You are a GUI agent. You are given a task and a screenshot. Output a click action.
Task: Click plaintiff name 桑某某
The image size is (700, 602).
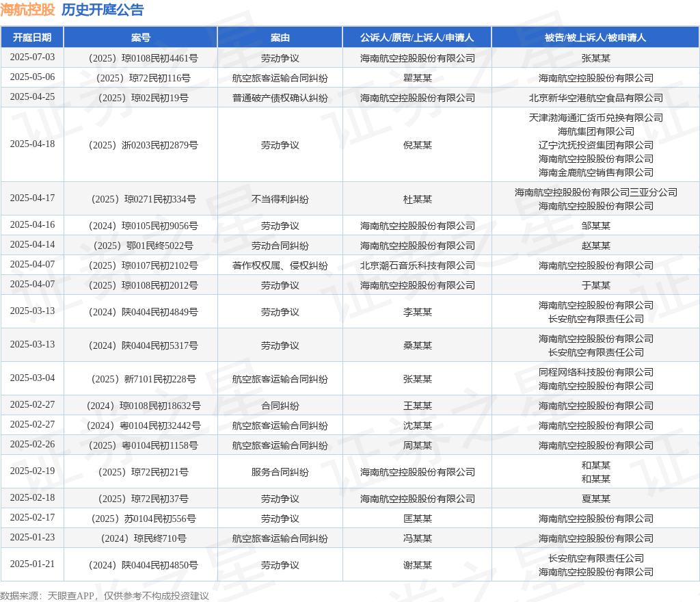coord(418,345)
